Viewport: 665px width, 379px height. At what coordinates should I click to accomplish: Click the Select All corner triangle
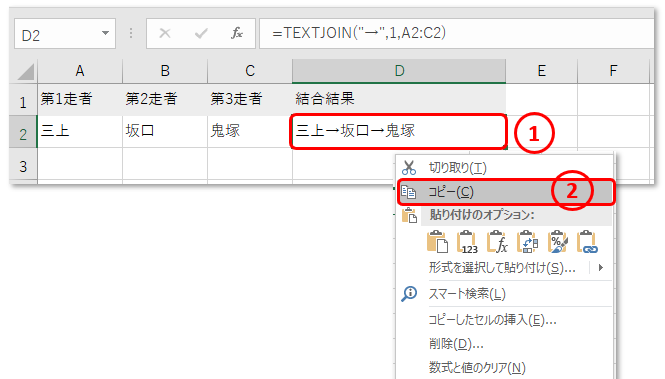(25, 71)
